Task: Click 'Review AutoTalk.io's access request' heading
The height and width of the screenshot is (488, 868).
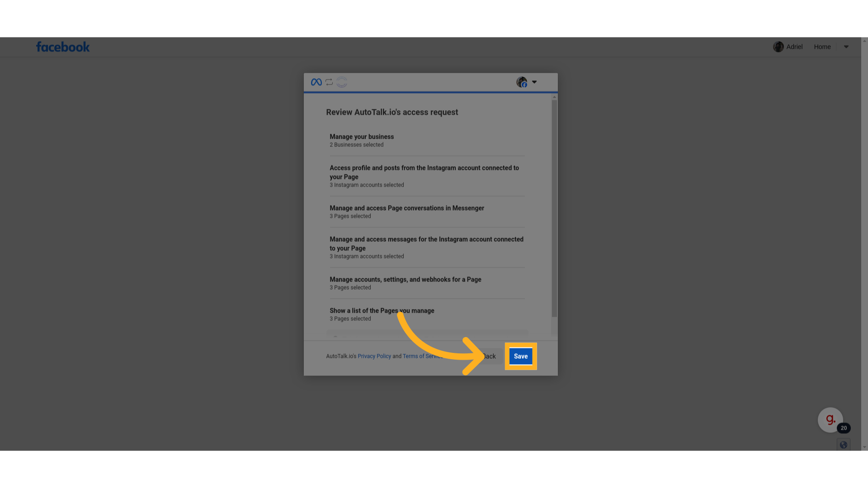Action: point(392,112)
